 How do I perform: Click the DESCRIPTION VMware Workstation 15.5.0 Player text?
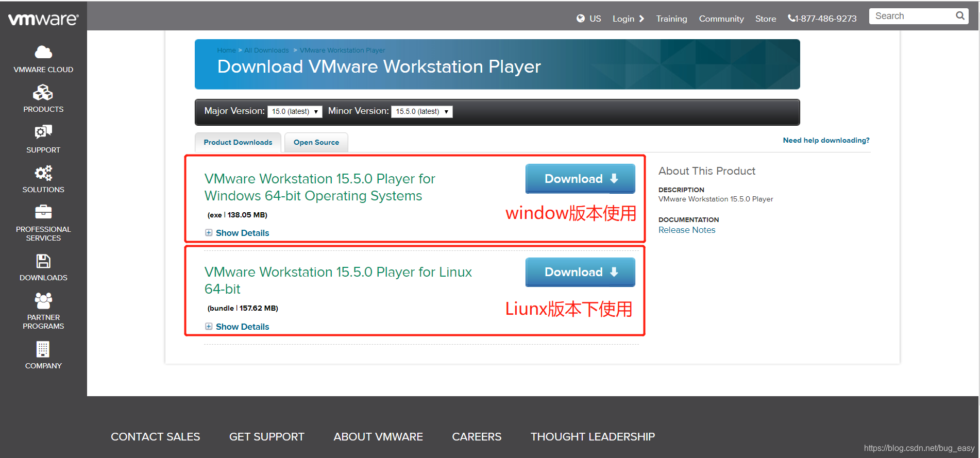click(716, 194)
